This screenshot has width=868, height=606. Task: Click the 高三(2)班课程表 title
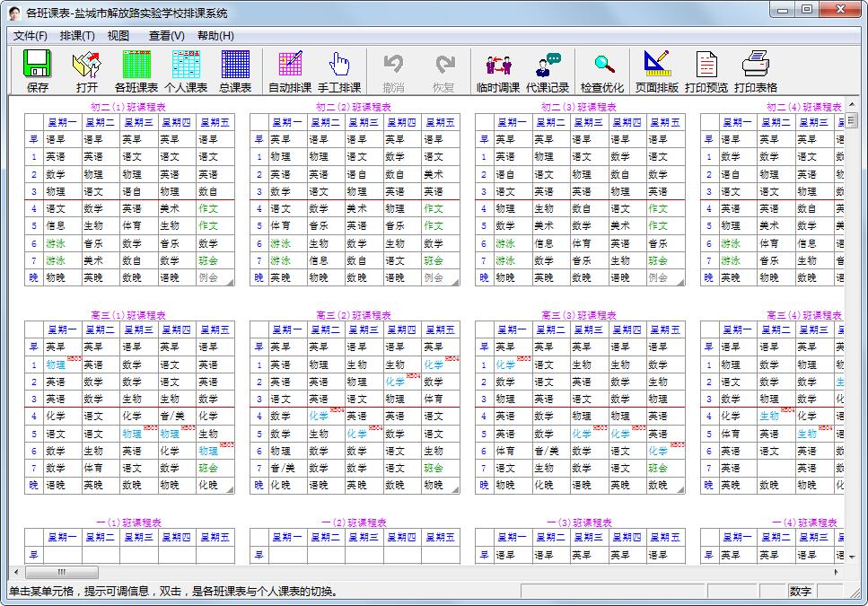(354, 315)
